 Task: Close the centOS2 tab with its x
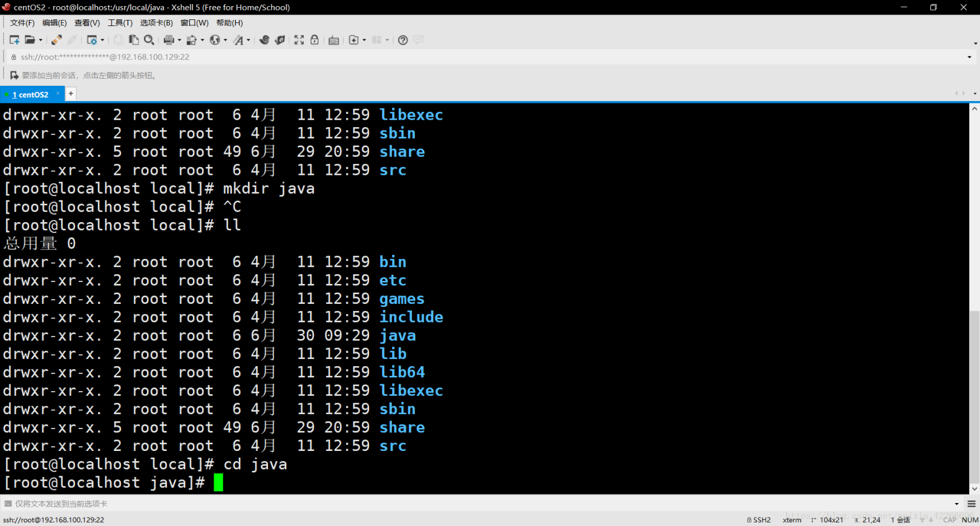[x=58, y=94]
